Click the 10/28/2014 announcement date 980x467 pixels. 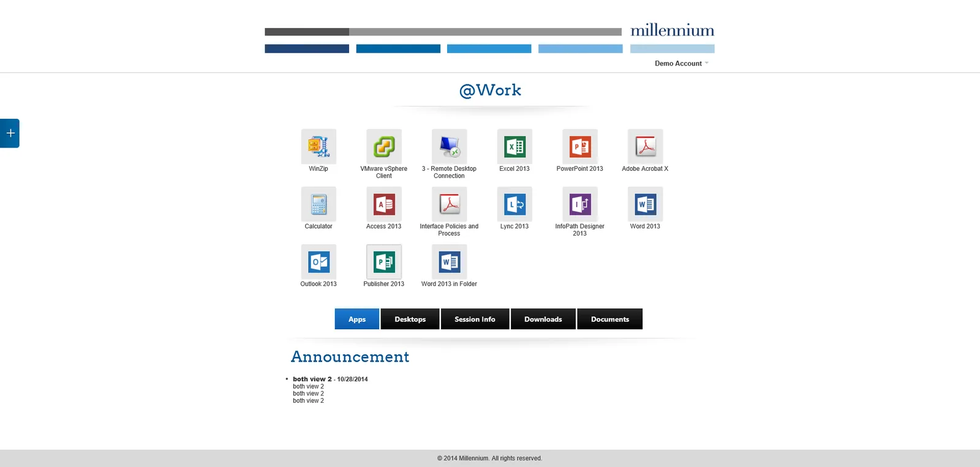352,379
